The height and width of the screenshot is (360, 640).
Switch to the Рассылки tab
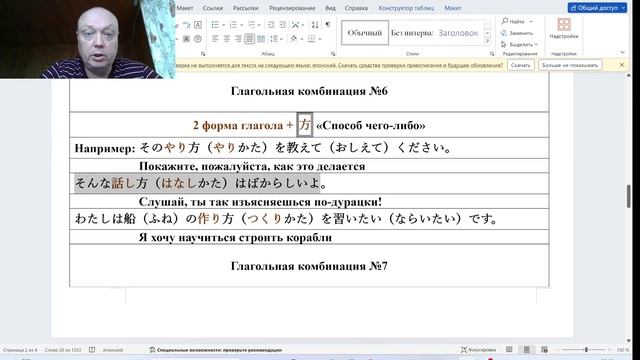click(245, 8)
